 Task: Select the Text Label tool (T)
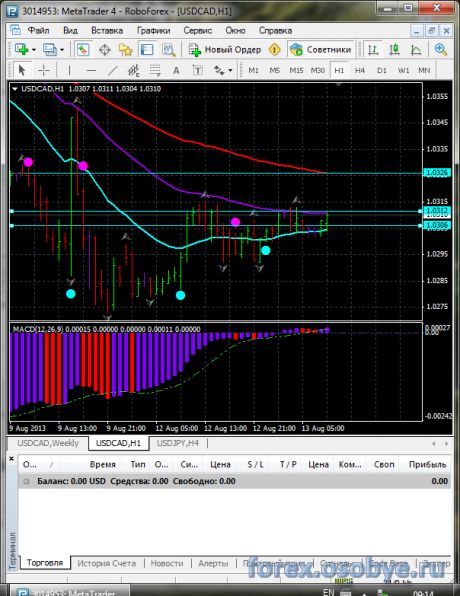198,70
